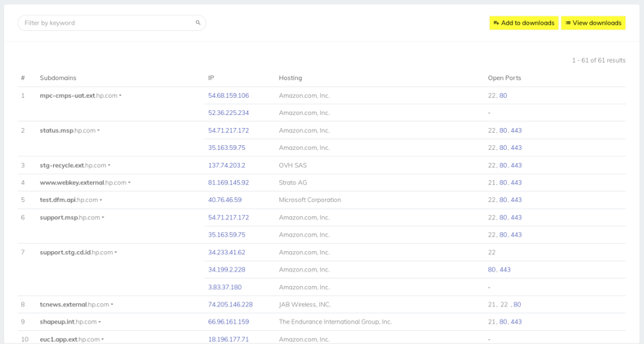The height and width of the screenshot is (344, 644).
Task: Open IP 54.71.217.172 in status.msp row
Action: [229, 130]
